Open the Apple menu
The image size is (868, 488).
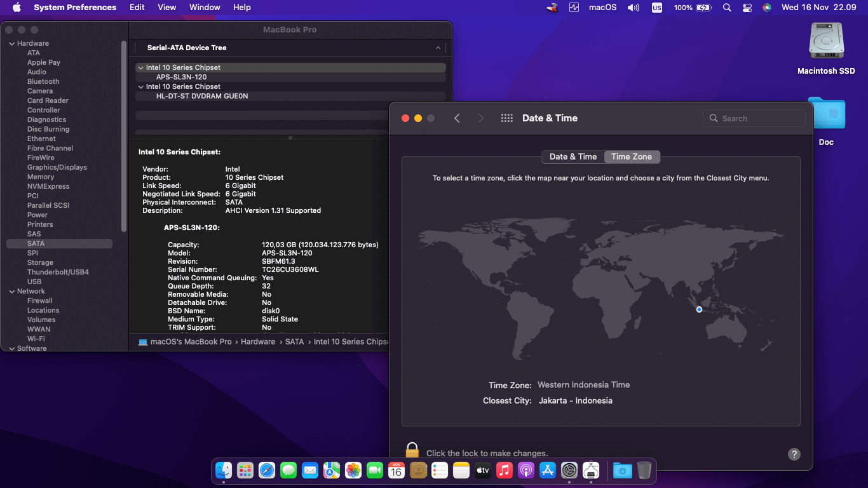pos(17,8)
